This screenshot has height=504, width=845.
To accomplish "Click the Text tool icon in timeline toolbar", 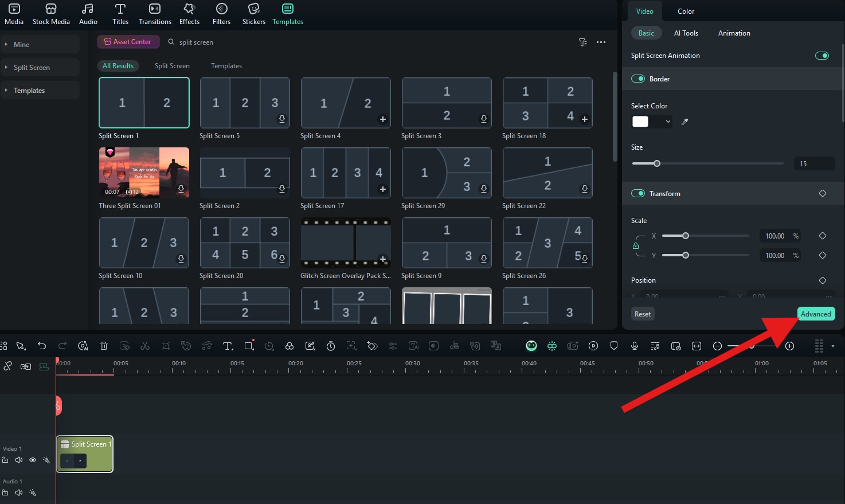I will tap(228, 346).
